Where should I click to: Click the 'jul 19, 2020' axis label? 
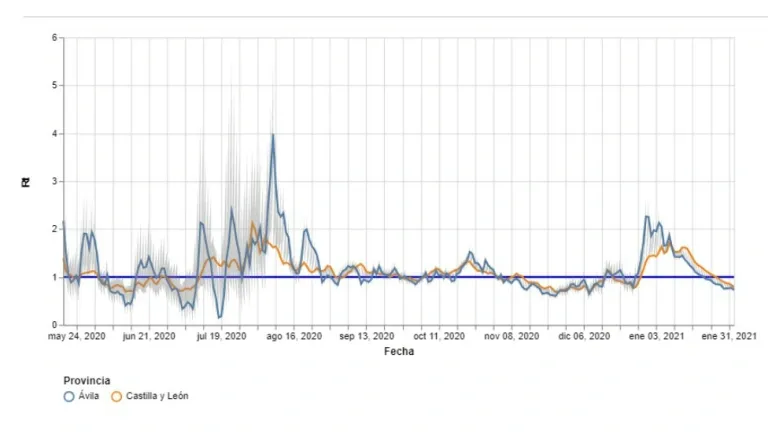[221, 337]
